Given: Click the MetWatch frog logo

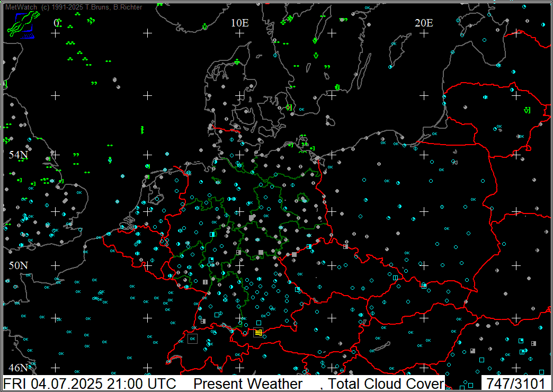Looking at the screenshot, I should 24,24.
